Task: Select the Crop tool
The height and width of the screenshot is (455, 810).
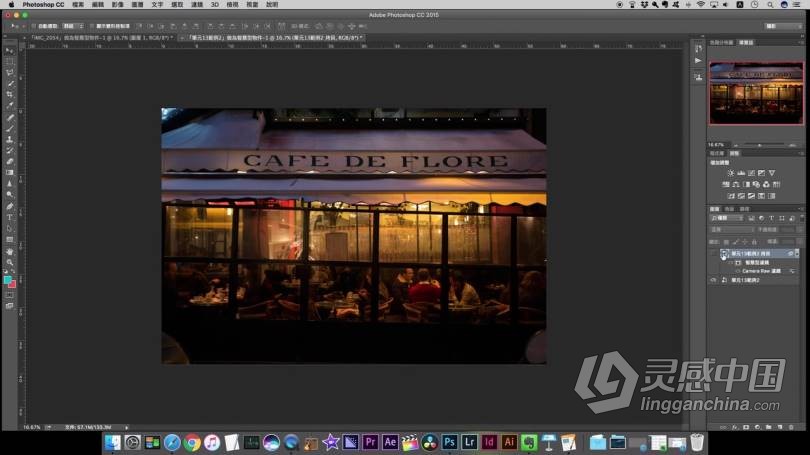Action: (9, 95)
